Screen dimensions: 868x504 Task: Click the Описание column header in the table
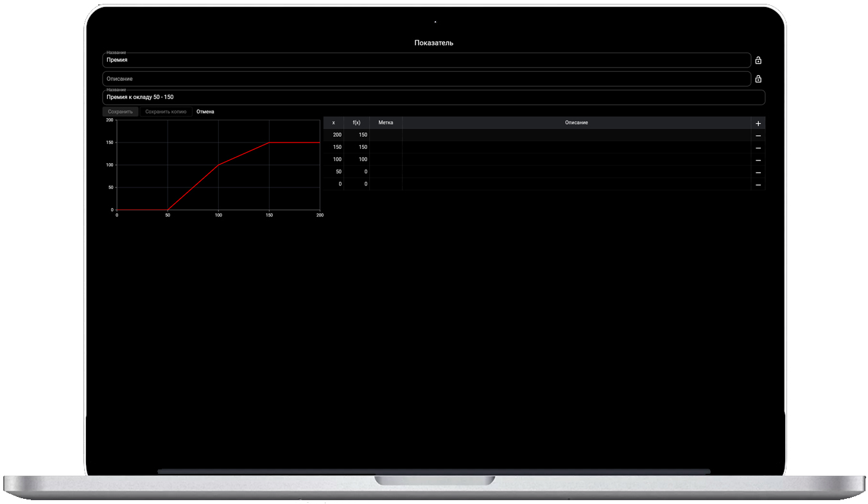tap(576, 123)
